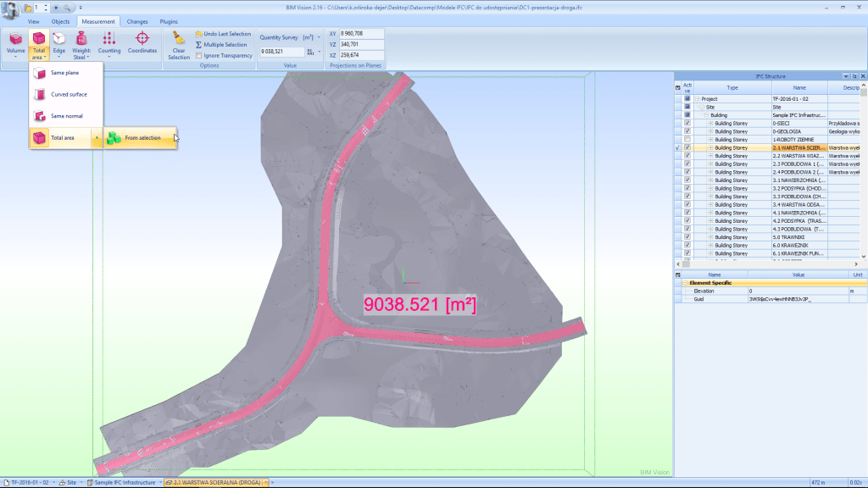Screen dimensions: 868x488
Task: Collapse the Project tree node
Action: click(697, 99)
